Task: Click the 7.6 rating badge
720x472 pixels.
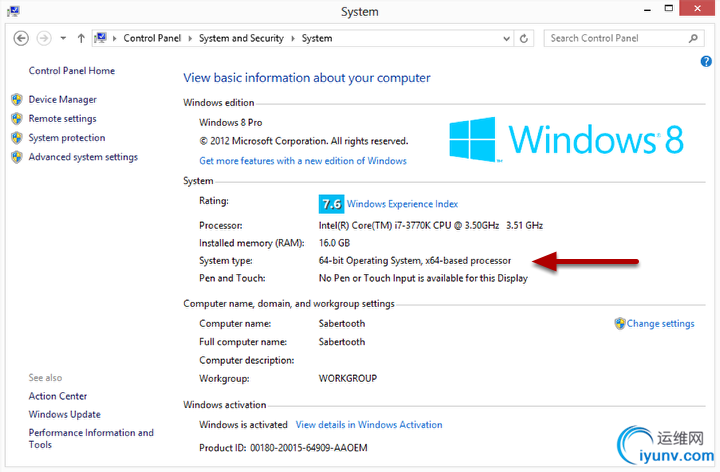Action: 330,204
